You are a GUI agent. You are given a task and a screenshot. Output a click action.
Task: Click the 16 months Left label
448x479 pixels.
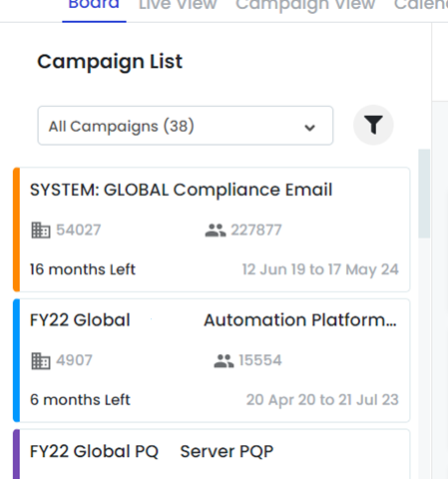click(83, 269)
